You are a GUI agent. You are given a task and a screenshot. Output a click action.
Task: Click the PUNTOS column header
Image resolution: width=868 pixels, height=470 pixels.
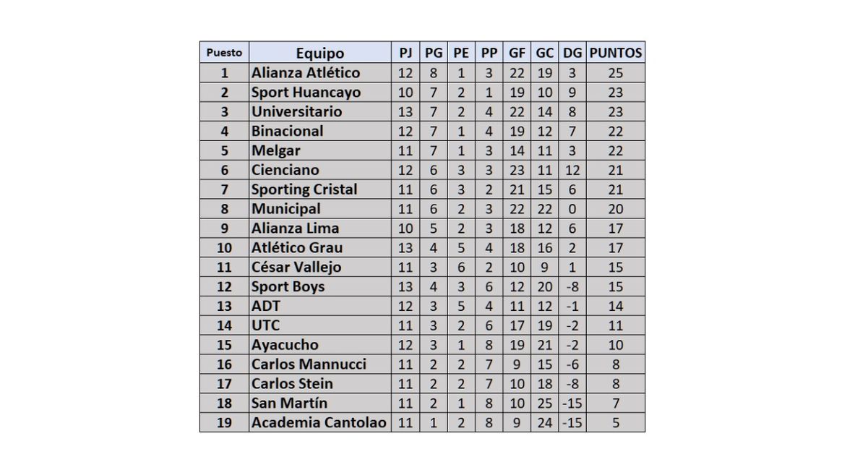click(x=615, y=53)
